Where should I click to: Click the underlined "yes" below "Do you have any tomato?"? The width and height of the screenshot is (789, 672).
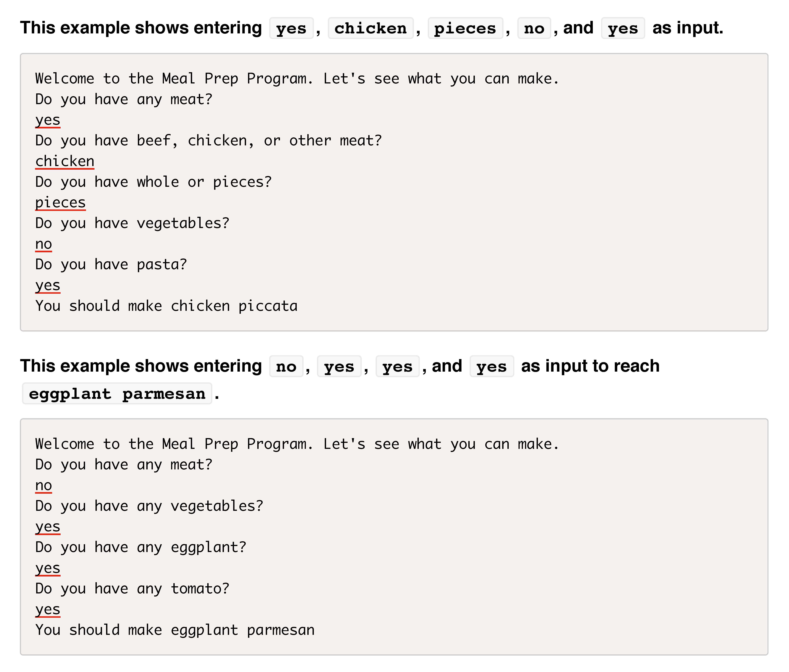[48, 609]
